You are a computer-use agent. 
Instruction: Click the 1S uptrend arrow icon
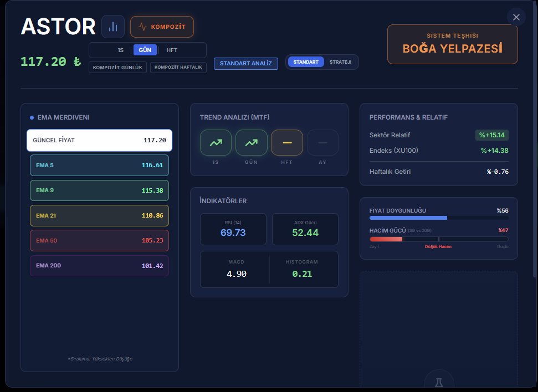[x=216, y=143]
